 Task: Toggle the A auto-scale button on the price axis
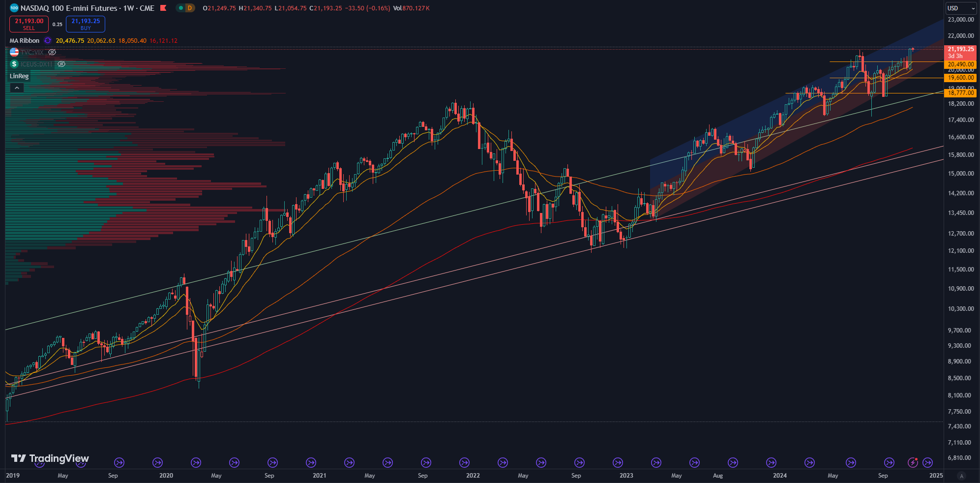pos(961,476)
